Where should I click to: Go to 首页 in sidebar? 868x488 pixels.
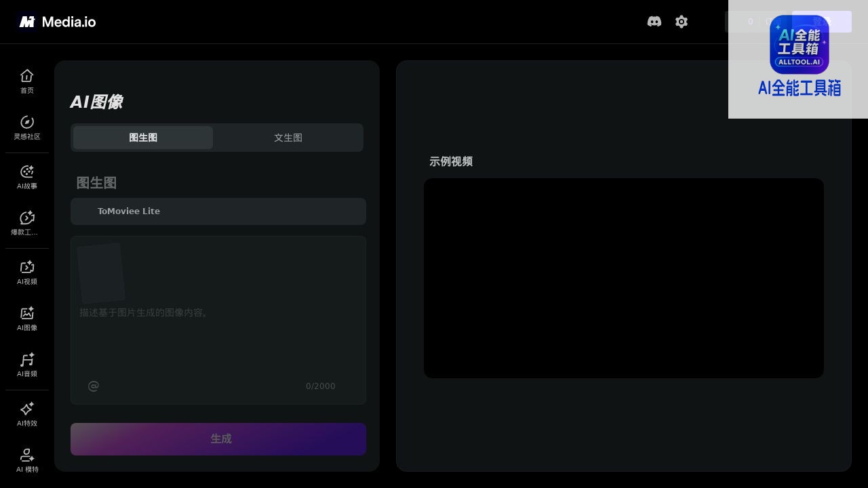27,81
